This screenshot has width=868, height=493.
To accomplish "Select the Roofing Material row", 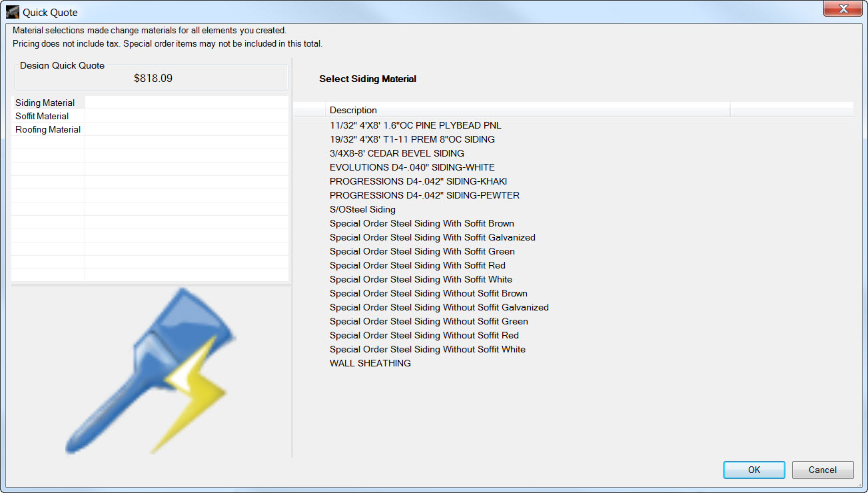I will (151, 129).
